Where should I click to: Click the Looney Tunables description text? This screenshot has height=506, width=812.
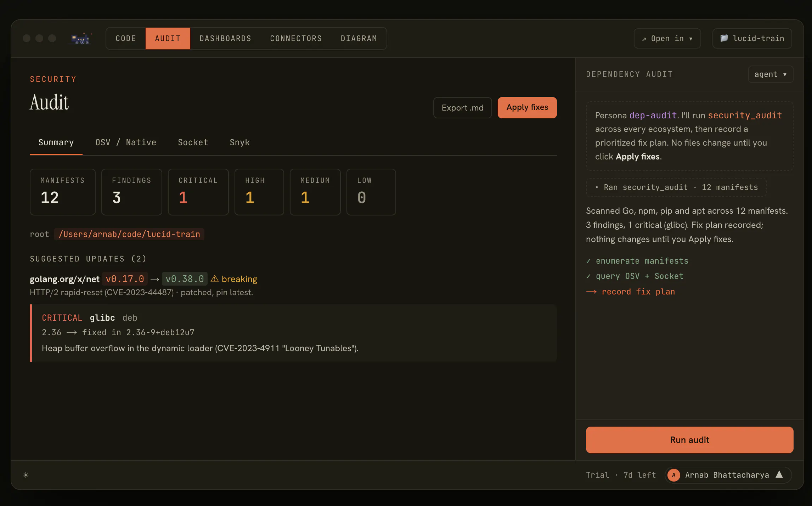pyautogui.click(x=200, y=348)
